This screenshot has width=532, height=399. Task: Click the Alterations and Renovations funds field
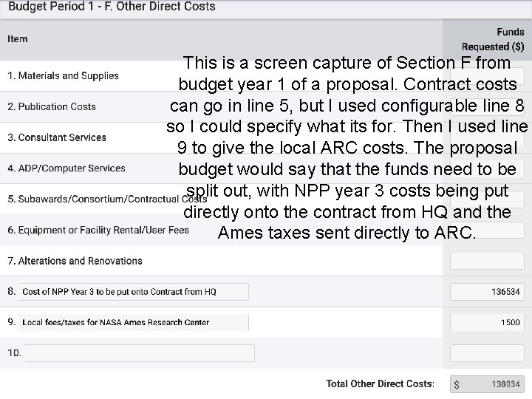pos(487,261)
